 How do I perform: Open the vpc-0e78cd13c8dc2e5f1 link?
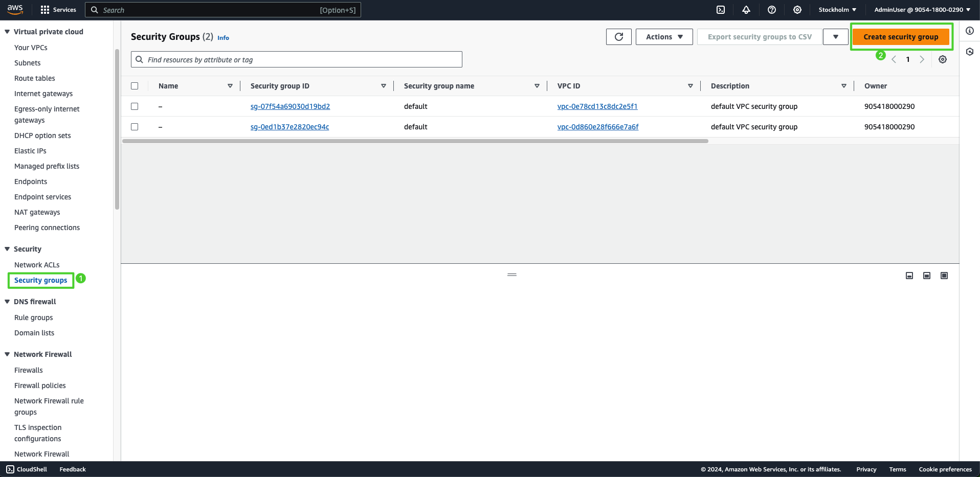click(x=597, y=106)
